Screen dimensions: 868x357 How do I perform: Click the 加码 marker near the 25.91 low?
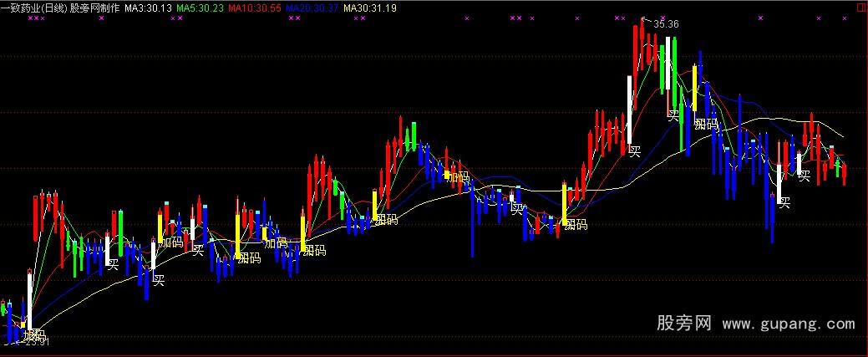click(x=34, y=334)
